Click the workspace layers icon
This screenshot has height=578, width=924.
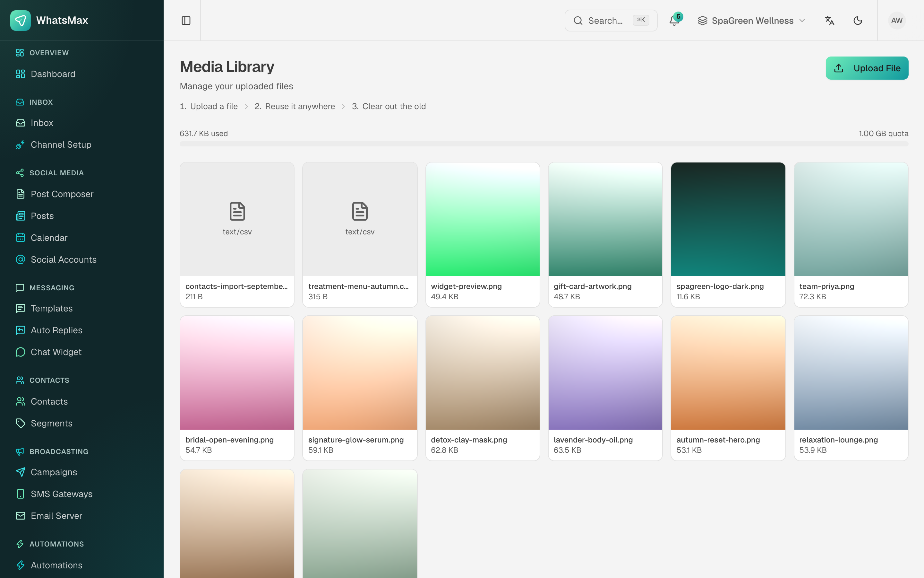coord(703,21)
